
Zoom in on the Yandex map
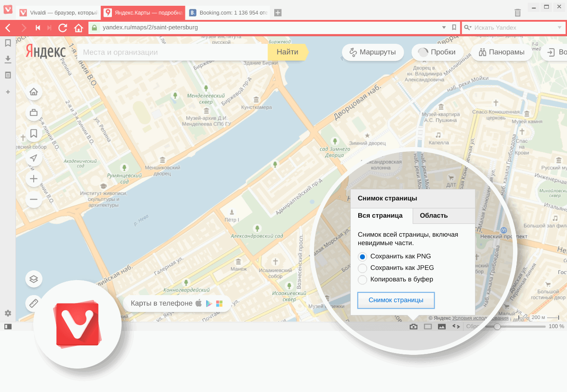click(34, 179)
